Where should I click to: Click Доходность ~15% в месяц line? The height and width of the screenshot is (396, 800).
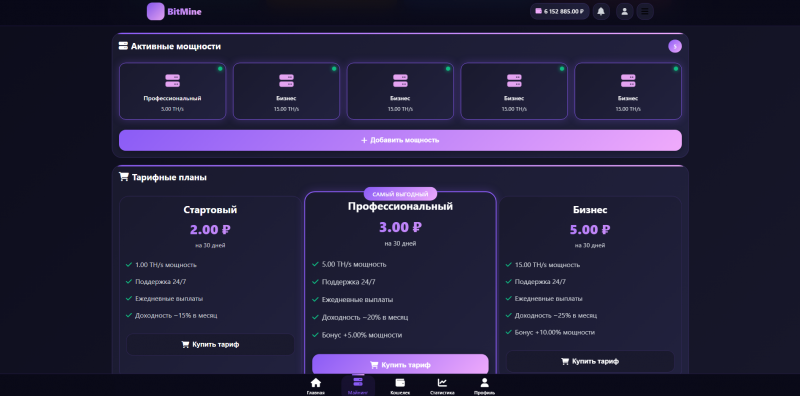(176, 315)
